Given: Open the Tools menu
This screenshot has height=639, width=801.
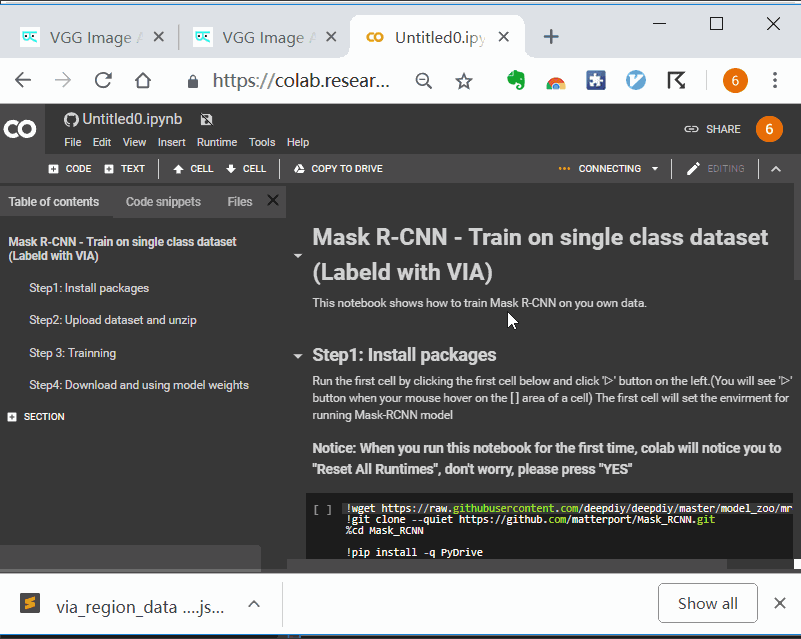Looking at the screenshot, I should pos(262,143).
